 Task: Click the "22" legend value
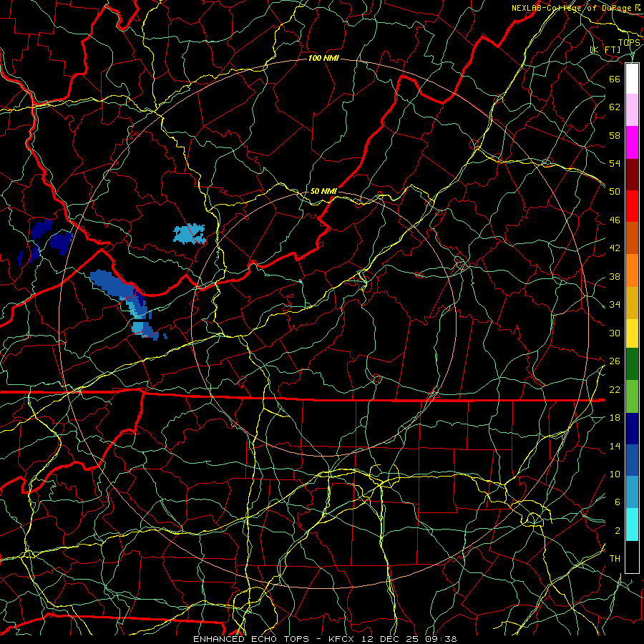tap(615, 389)
